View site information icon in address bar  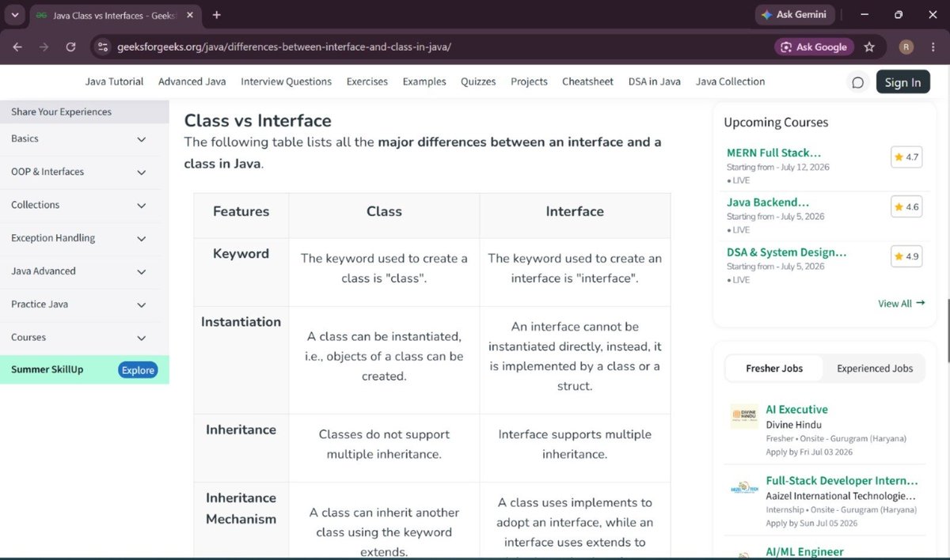pos(102,47)
